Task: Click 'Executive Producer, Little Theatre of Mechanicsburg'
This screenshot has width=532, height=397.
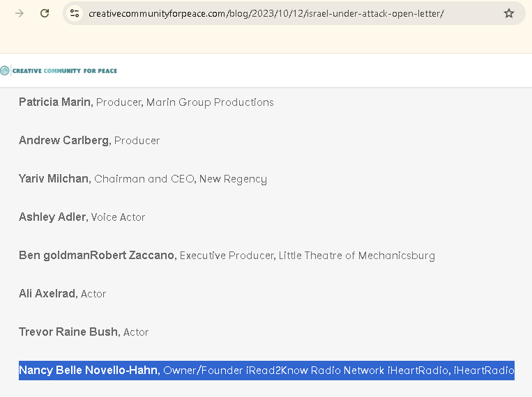Action: tap(307, 256)
